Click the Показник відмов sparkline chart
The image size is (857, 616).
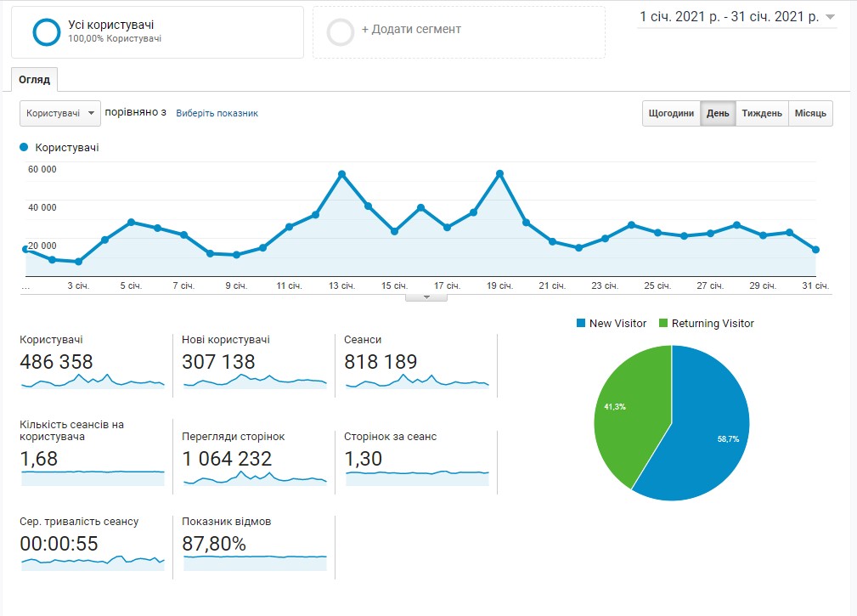[x=255, y=561]
